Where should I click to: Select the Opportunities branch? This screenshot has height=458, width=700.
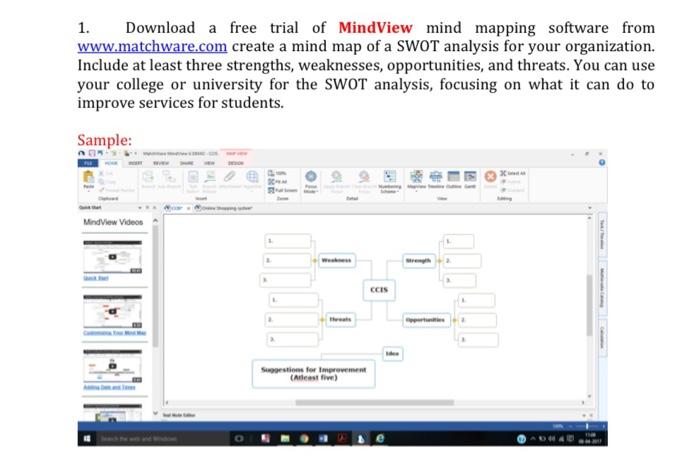425,320
